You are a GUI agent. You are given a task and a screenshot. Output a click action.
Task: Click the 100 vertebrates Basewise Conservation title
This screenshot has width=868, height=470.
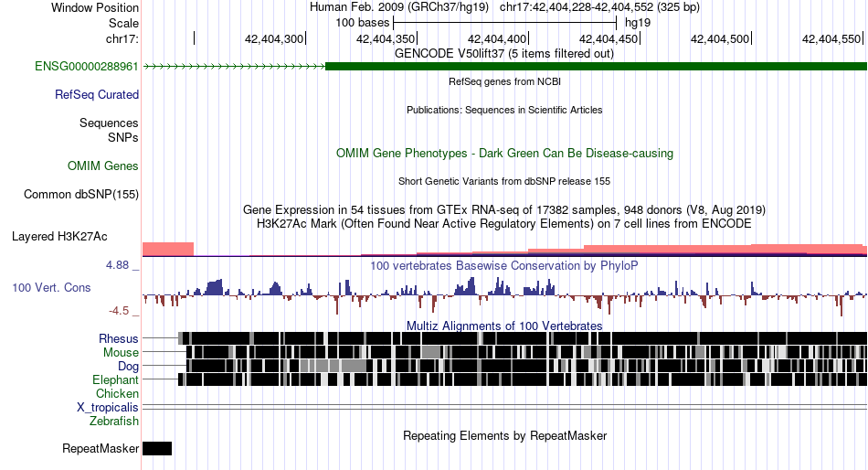tap(504, 265)
